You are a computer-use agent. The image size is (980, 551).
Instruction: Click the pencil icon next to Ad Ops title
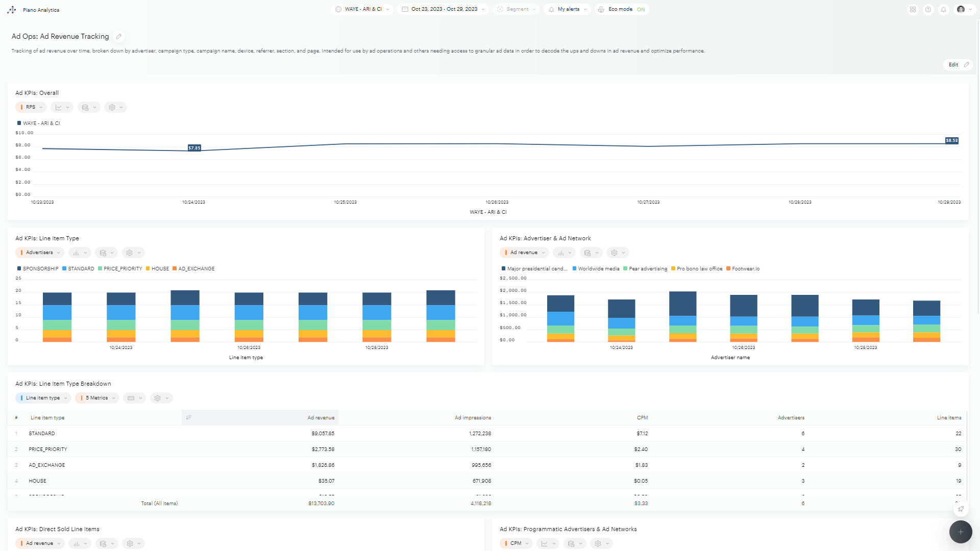(119, 36)
